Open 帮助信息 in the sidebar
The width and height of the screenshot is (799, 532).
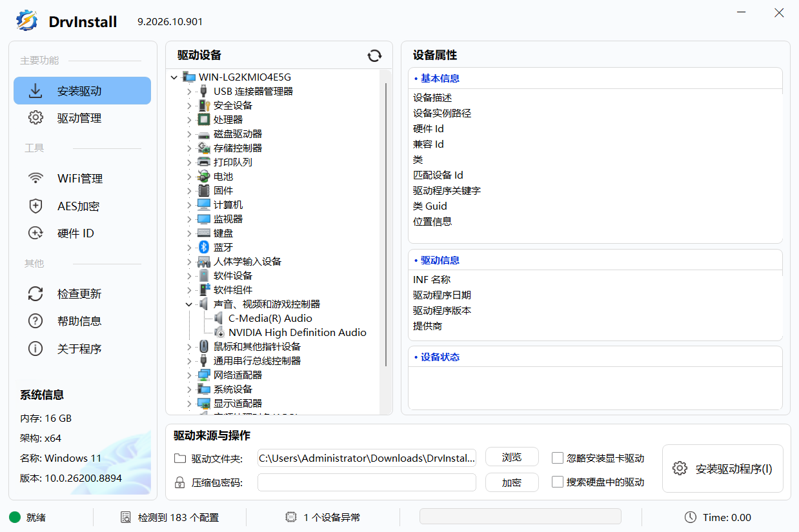(x=82, y=321)
